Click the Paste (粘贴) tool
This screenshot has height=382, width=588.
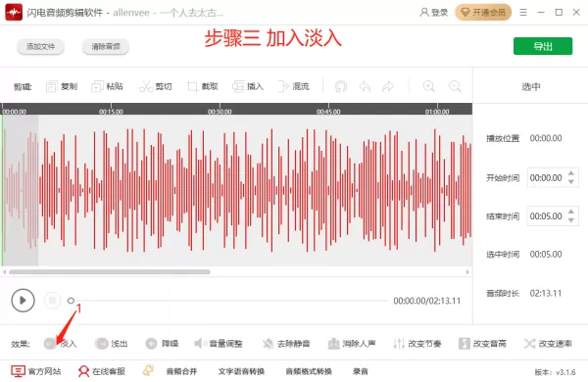pyautogui.click(x=107, y=86)
